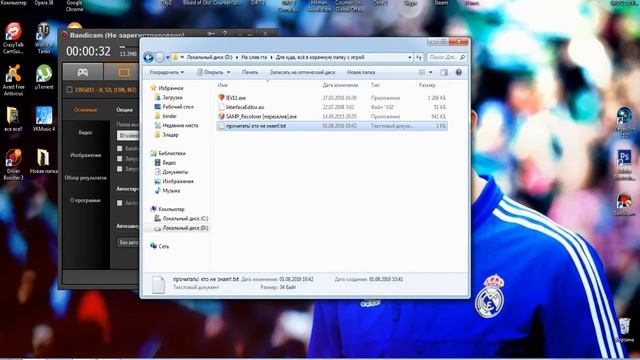Click the refresh icon beside the address bar
Viewport: 640px width, 360px height.
419,58
